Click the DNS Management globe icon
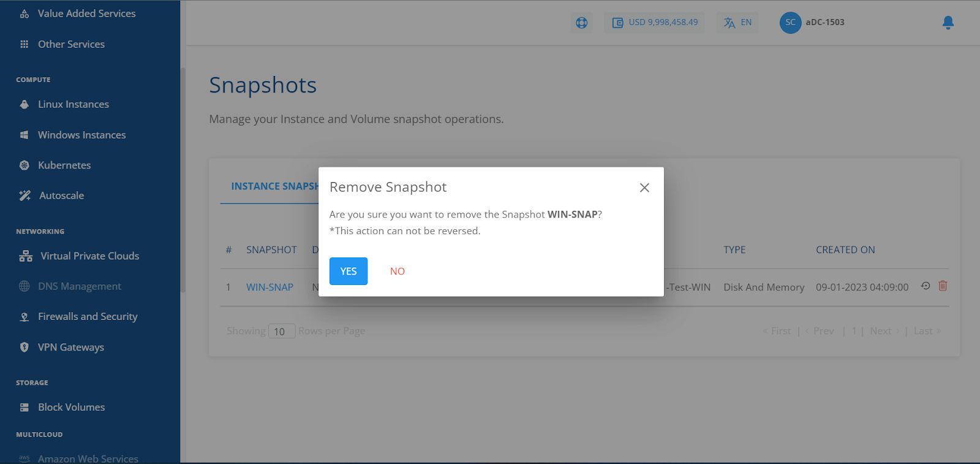This screenshot has height=464, width=980. pyautogui.click(x=24, y=286)
